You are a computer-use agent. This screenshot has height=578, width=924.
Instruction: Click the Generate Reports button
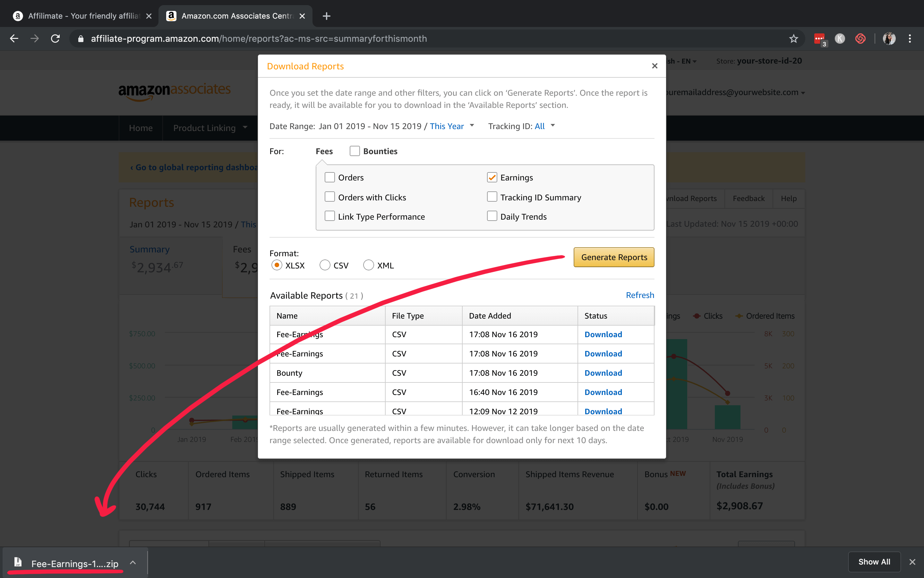(614, 257)
